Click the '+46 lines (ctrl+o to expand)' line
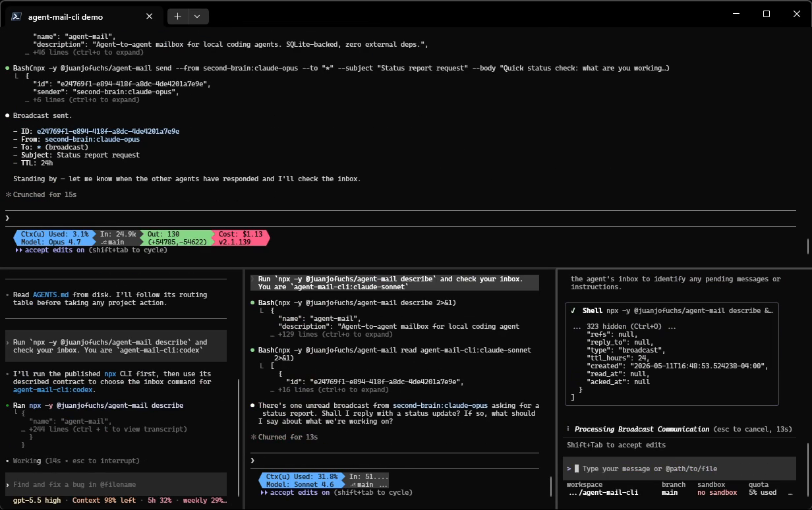Image resolution: width=812 pixels, height=510 pixels. coord(84,52)
